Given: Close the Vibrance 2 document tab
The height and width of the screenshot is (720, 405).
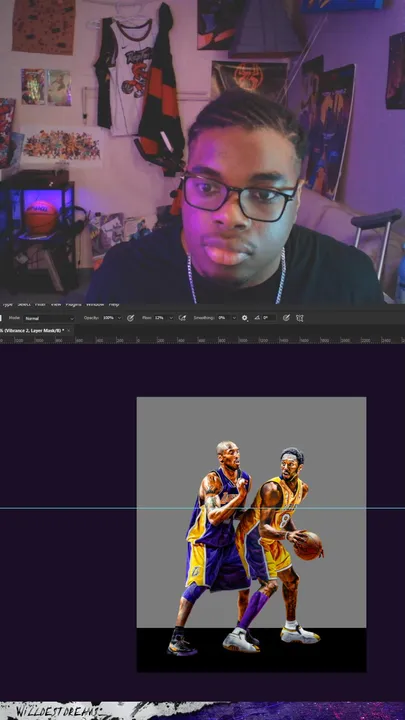Looking at the screenshot, I should [x=69, y=331].
